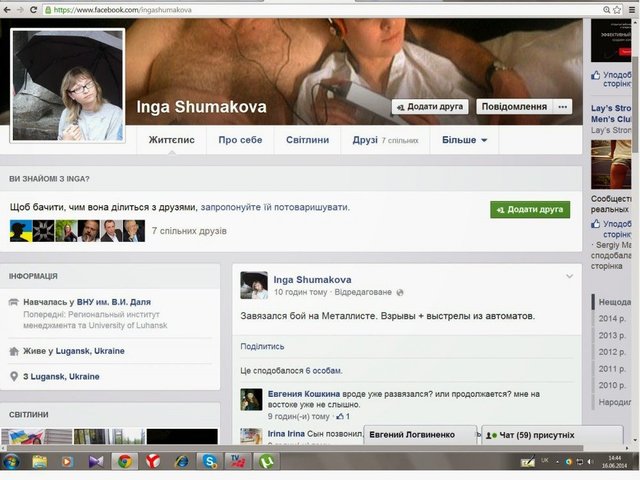
Task: Open Windows Media Player taskbar icon
Action: pyautogui.click(x=67, y=462)
